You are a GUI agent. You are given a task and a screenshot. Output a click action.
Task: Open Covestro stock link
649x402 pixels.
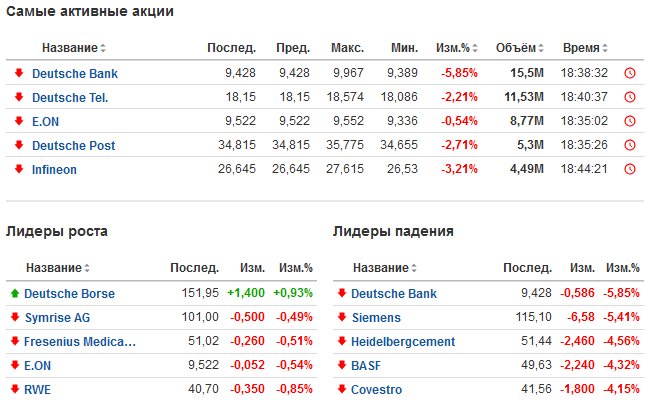[376, 390]
